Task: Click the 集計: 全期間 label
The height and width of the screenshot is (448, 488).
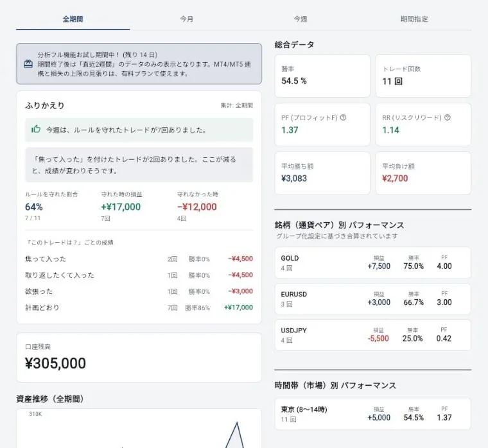Action: (x=237, y=105)
